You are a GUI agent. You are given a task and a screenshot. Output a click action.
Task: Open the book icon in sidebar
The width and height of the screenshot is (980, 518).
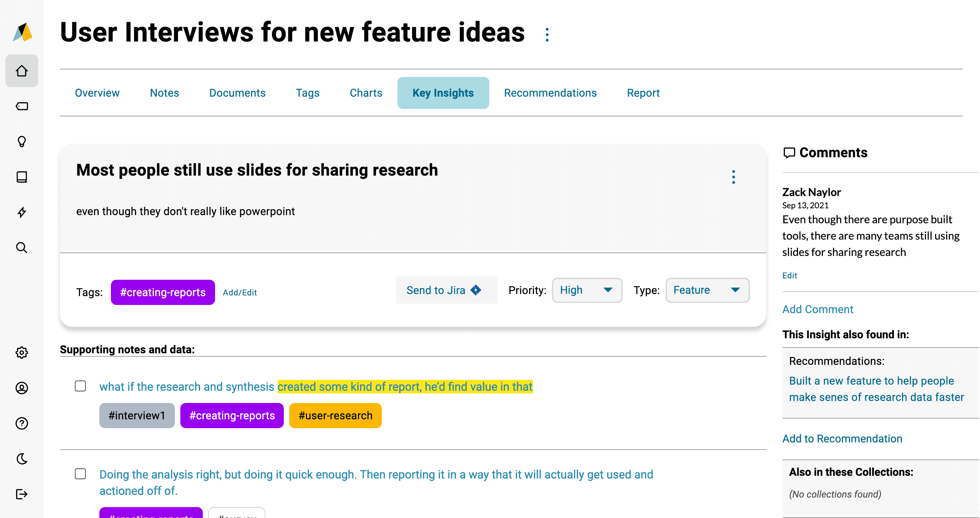click(22, 177)
